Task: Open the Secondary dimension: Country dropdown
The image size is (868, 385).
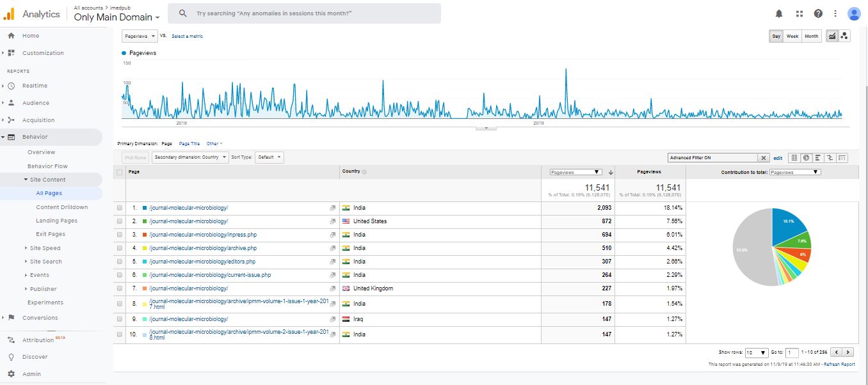Action: coord(191,157)
